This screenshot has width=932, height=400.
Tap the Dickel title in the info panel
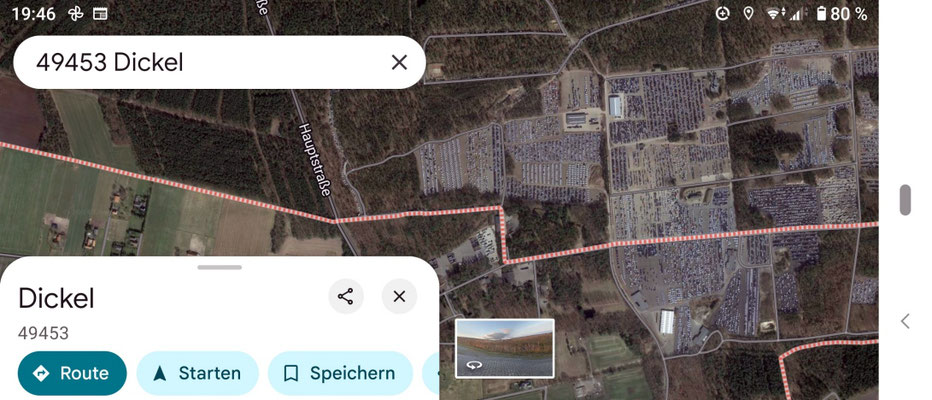point(56,298)
